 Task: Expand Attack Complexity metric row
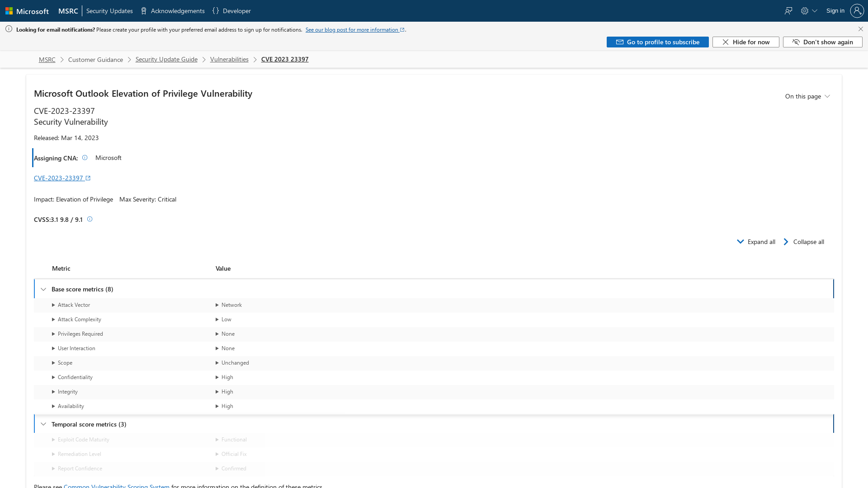(76, 319)
